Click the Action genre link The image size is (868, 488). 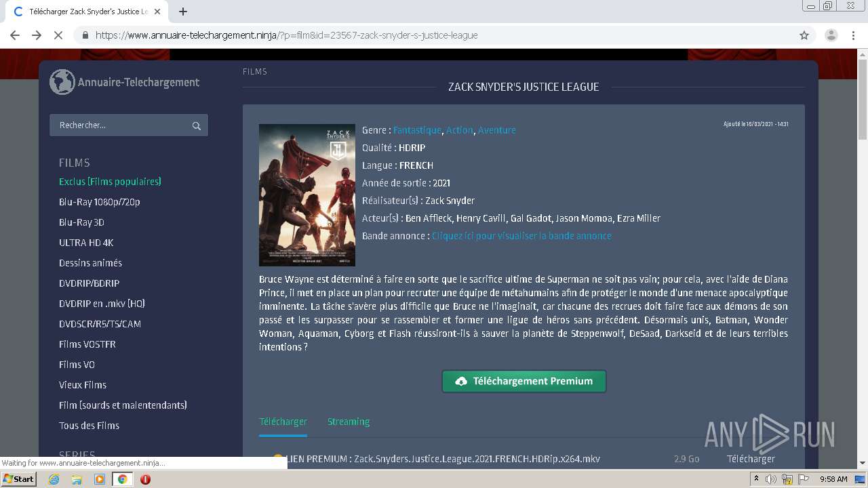459,130
